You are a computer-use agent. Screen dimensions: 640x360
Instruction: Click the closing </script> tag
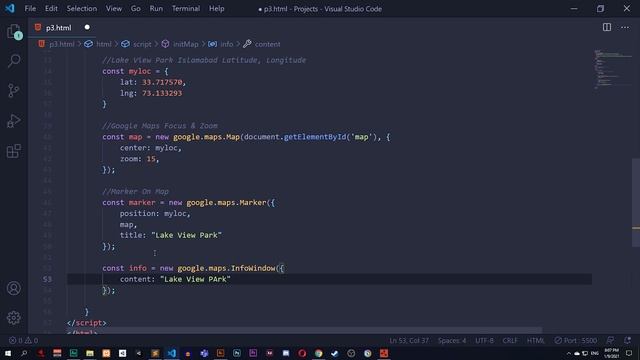click(x=87, y=323)
